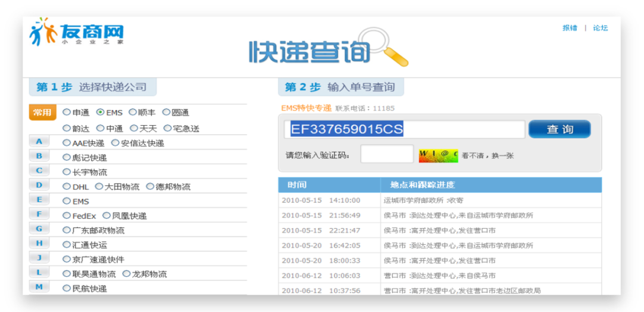Click the captcha verification image
Viewport: 644px width, 312px height.
point(438,155)
